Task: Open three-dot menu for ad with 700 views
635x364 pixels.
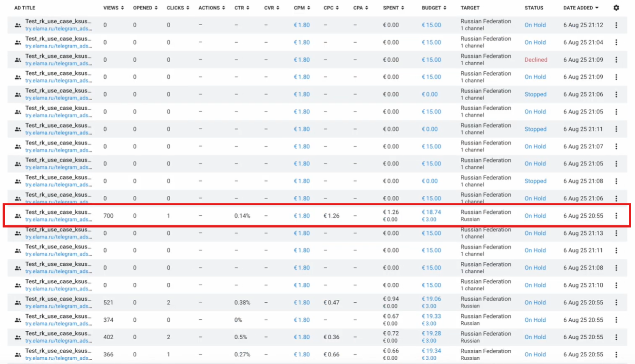Action: [616, 216]
